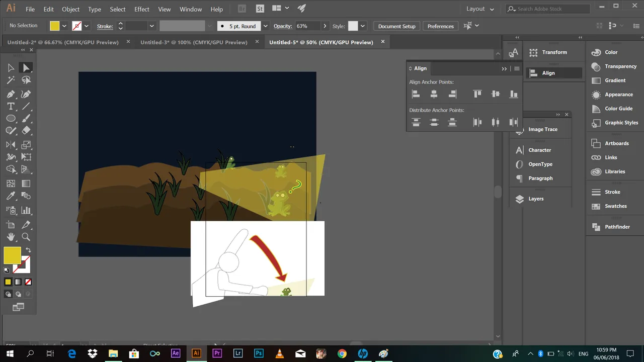644x362 pixels.
Task: Open Arrange Documents dropdown
Action: 280,9
